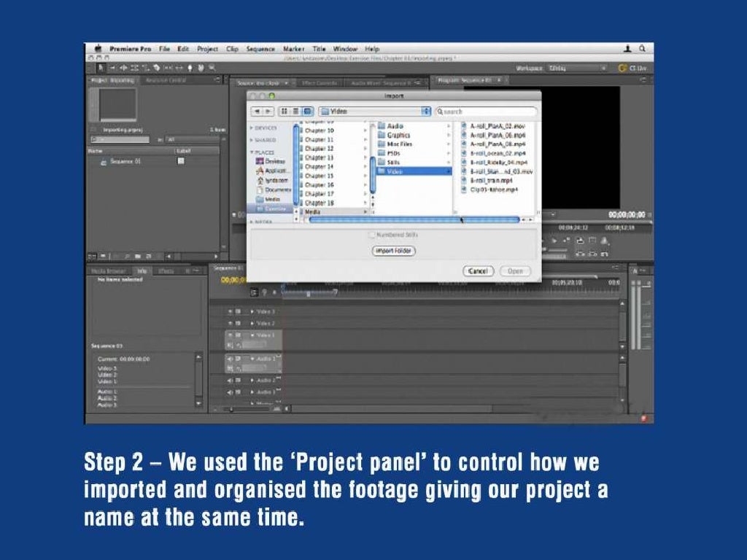Viewport: 747px width, 560px height.
Task: Open the Sequence menu
Action: tap(260, 49)
